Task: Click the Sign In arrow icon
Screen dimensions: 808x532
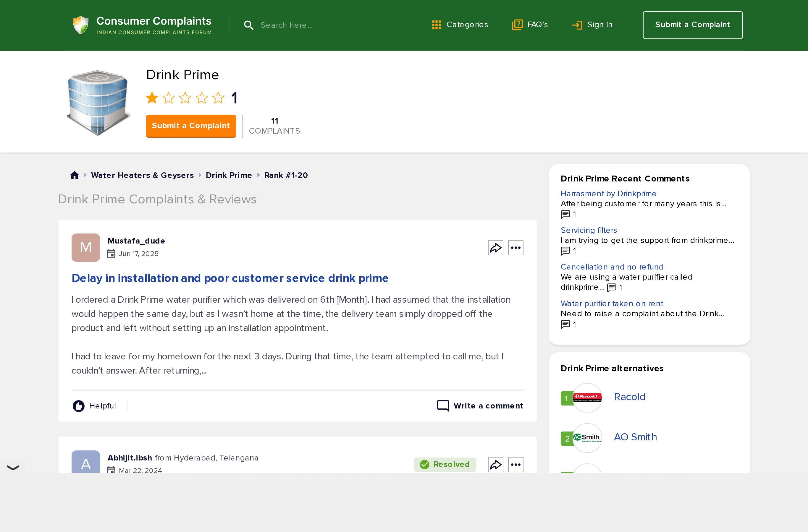Action: pyautogui.click(x=577, y=25)
